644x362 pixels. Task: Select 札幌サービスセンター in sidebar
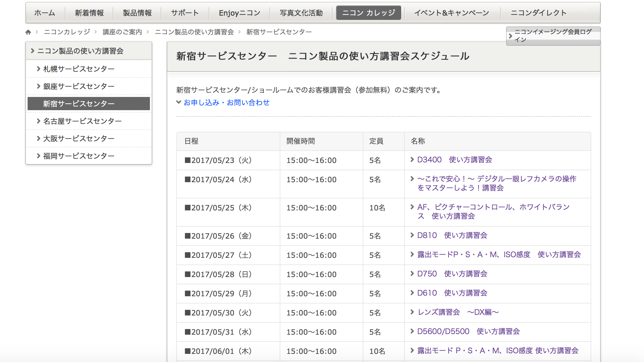point(89,69)
